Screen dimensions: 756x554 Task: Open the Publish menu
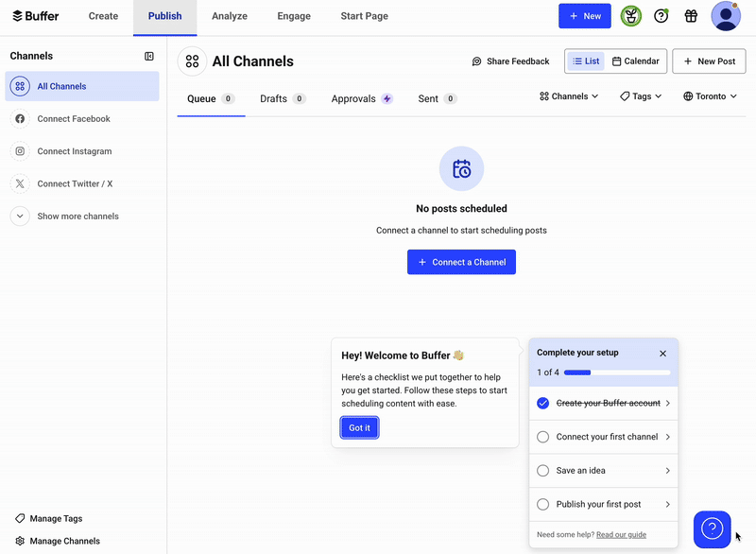coord(164,16)
